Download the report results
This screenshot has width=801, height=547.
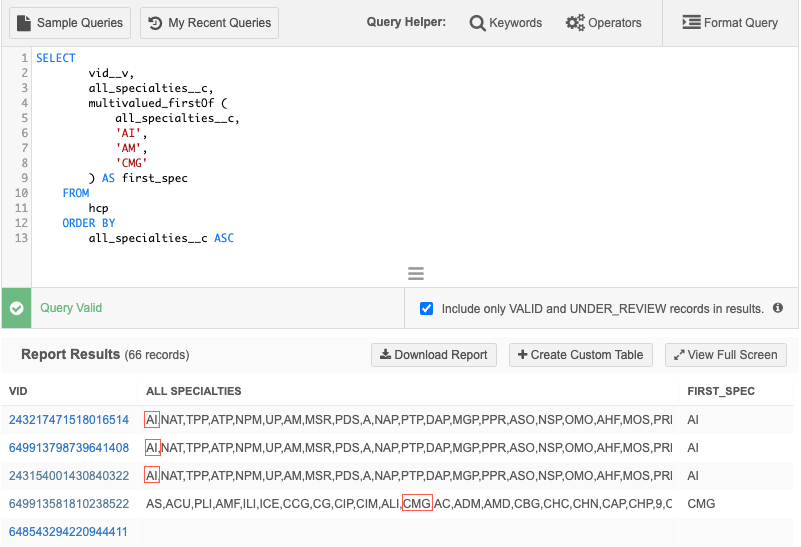point(433,355)
